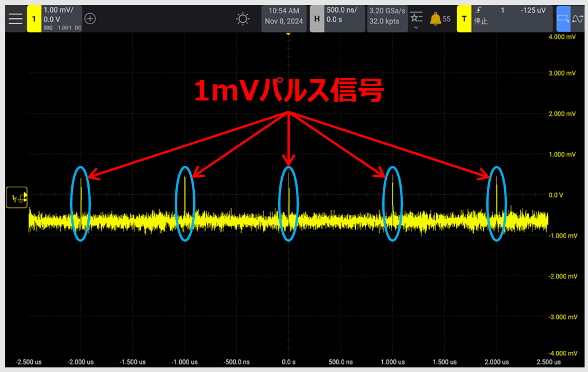Click the -4.000 mV vertical axis label
The height and width of the screenshot is (372, 588).
tap(563, 353)
